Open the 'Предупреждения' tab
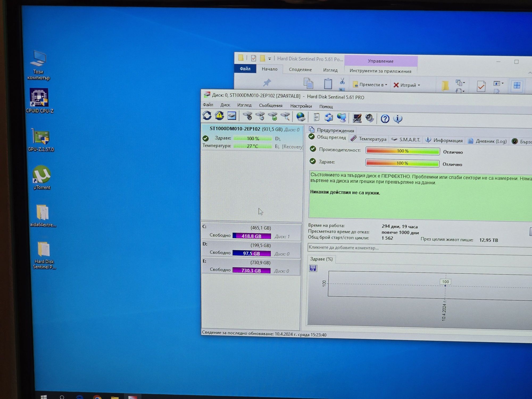The height and width of the screenshot is (399, 532). click(331, 130)
